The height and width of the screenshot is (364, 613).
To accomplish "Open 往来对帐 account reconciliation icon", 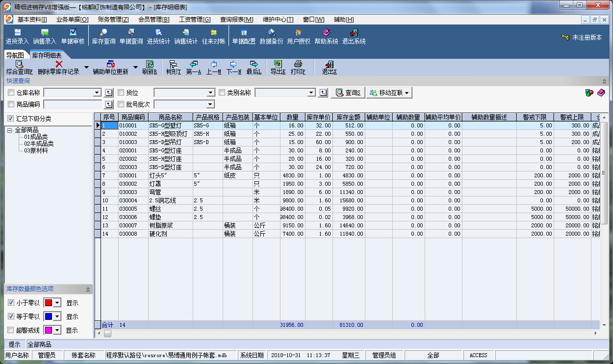I will coord(213,36).
